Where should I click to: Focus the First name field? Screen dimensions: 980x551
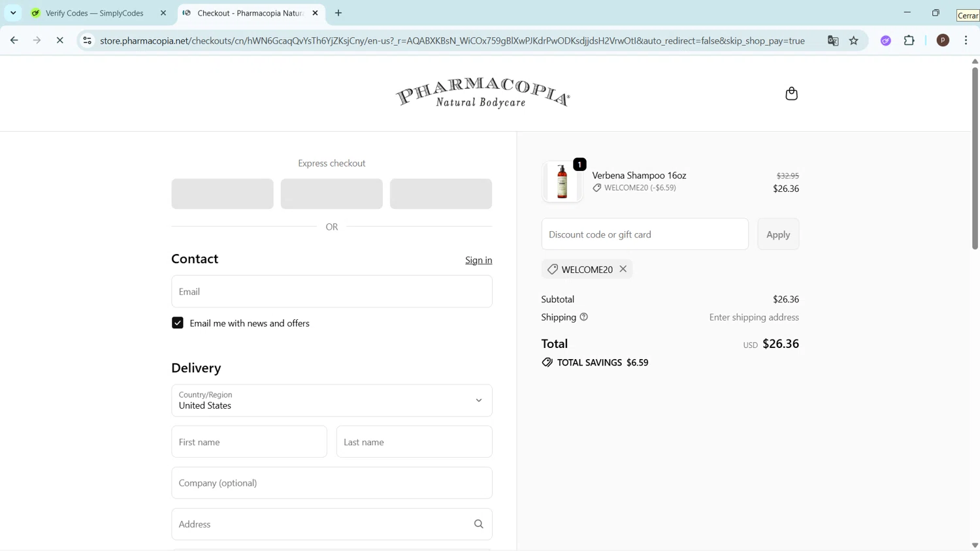tap(250, 442)
